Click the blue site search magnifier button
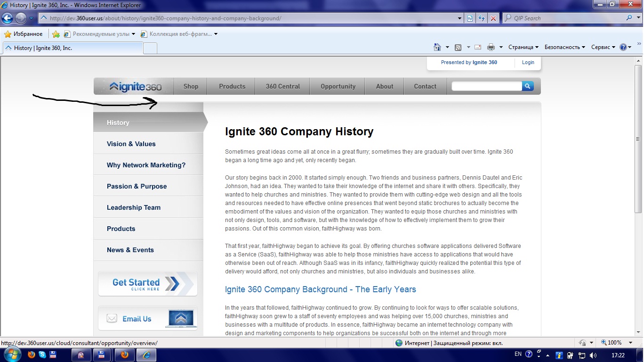Image resolution: width=644 pixels, height=362 pixels. coord(528,86)
